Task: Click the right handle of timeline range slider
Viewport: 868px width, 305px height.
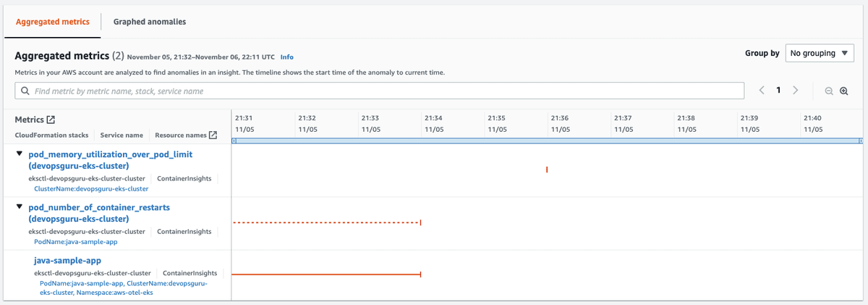Action: [860, 141]
